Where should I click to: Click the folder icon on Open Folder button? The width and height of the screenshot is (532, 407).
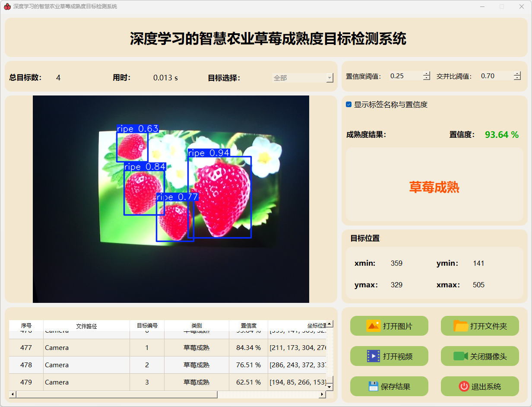click(x=461, y=326)
